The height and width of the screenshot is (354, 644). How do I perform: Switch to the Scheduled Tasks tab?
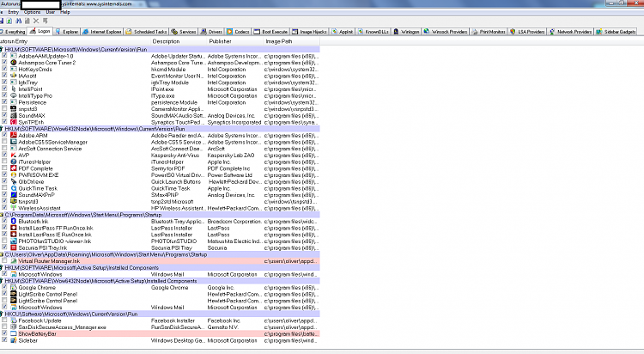146,32
